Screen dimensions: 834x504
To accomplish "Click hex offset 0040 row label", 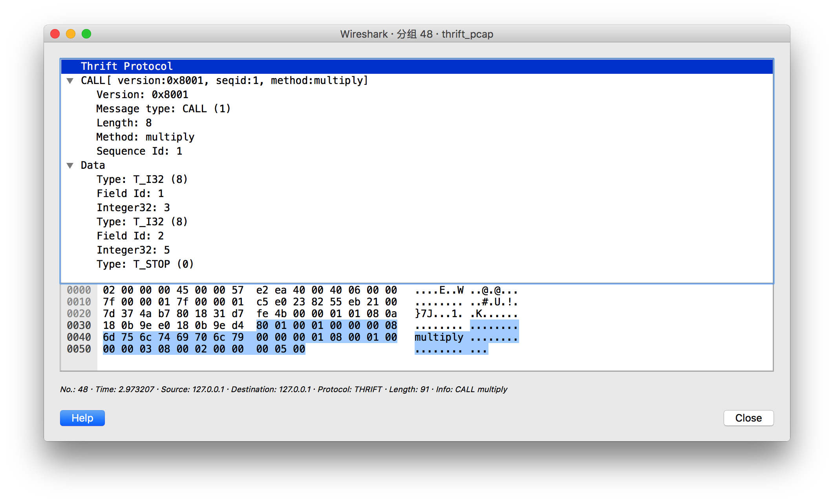I will pos(79,337).
